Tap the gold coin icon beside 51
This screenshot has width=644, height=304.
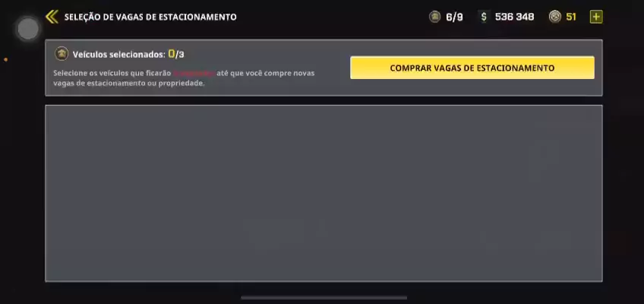click(x=555, y=17)
